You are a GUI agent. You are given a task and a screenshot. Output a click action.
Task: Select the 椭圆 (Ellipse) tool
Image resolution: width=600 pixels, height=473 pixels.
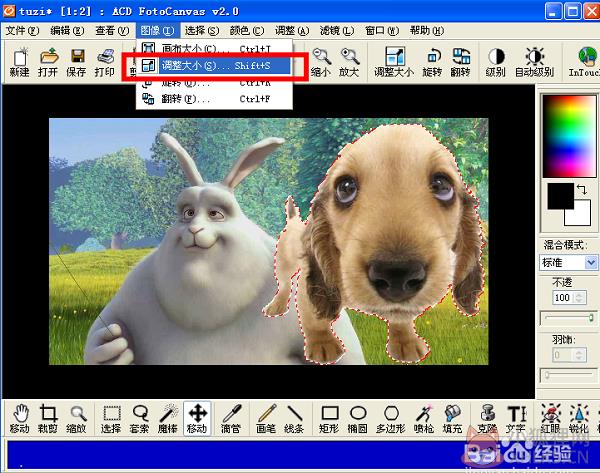[x=358, y=419]
